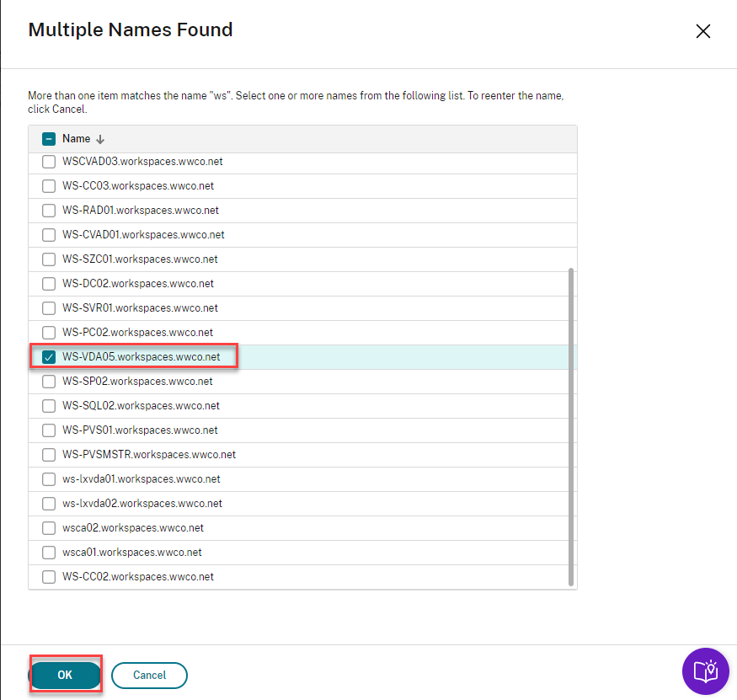Select the WS-DC02.workspaces.wwco.net row
The width and height of the screenshot is (737, 700).
tap(138, 284)
